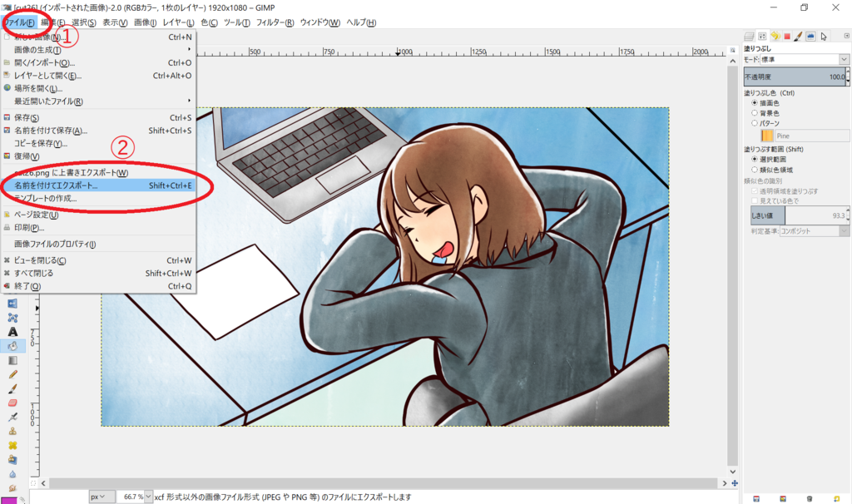The height and width of the screenshot is (504, 852).
Task: Select the Heal tool with bandage icon
Action: [x=12, y=445]
